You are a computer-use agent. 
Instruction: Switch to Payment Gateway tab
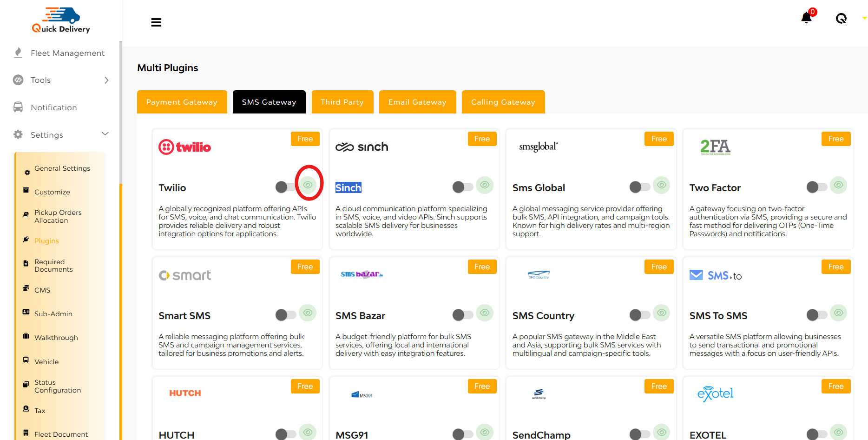pyautogui.click(x=182, y=102)
